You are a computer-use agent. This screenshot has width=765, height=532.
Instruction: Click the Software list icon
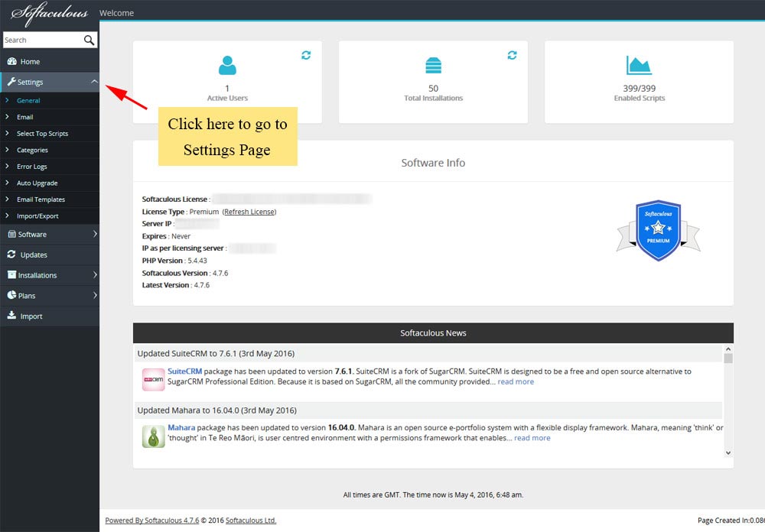tap(11, 234)
